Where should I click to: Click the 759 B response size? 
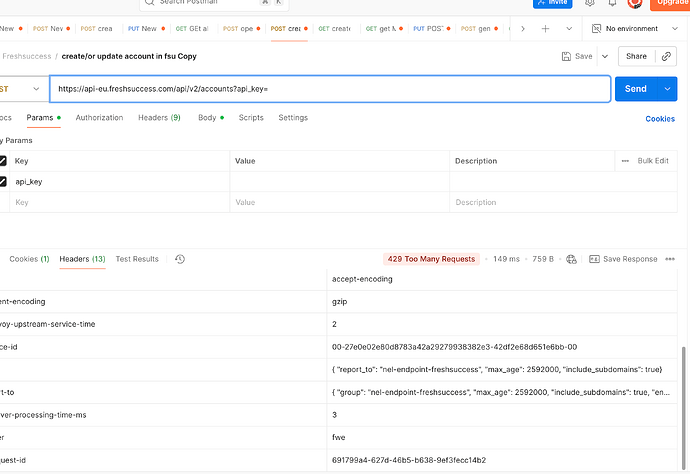[543, 259]
